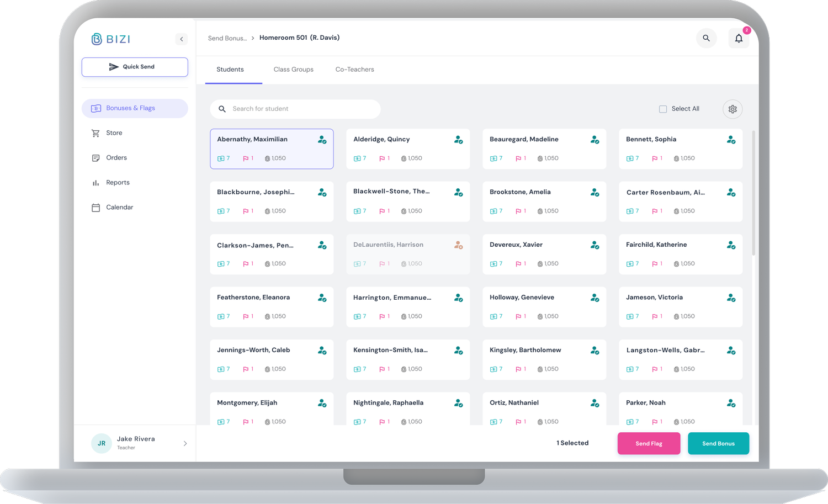Click the flag icon on Devereux, Xavier's card
The image size is (828, 504).
[518, 264]
